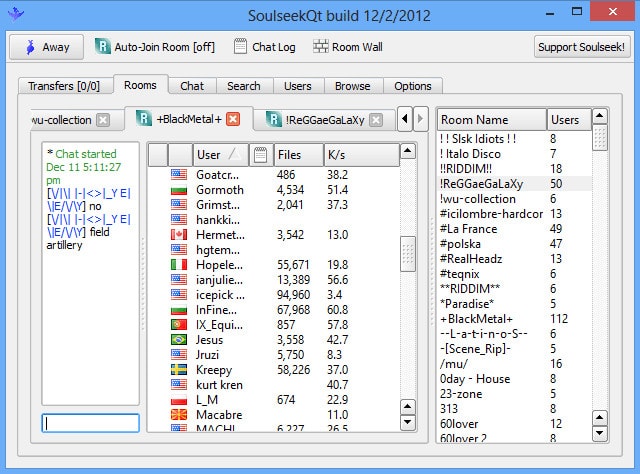Switch to the Search tab
Screen dimensions: 640x474
(244, 86)
